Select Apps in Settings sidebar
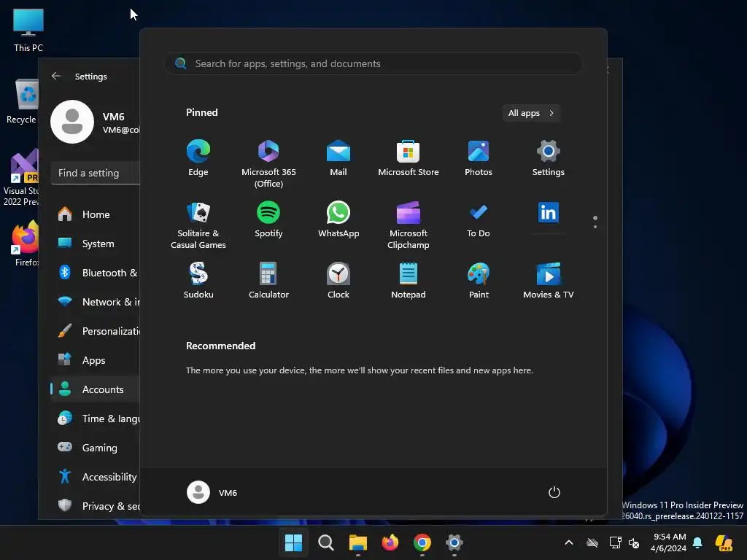Viewport: 747px width, 560px height. [96, 360]
